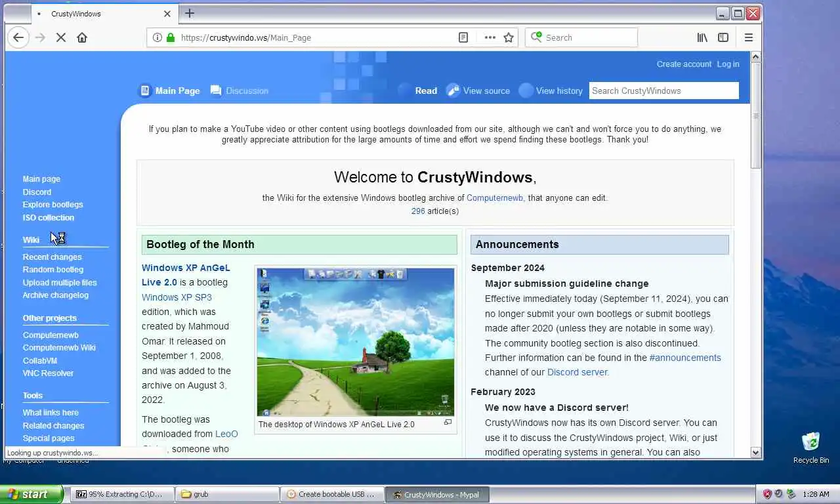The height and width of the screenshot is (504, 840).
Task: Click Create account link
Action: pyautogui.click(x=684, y=64)
